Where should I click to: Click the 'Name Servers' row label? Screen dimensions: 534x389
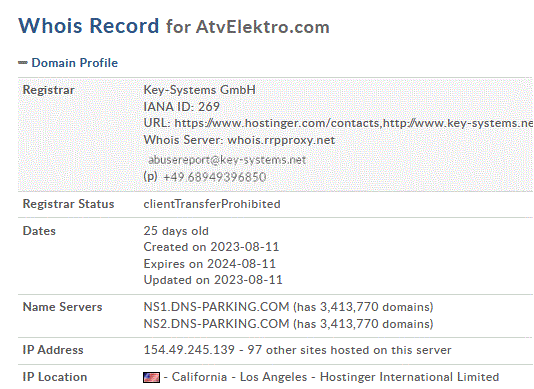[62, 307]
